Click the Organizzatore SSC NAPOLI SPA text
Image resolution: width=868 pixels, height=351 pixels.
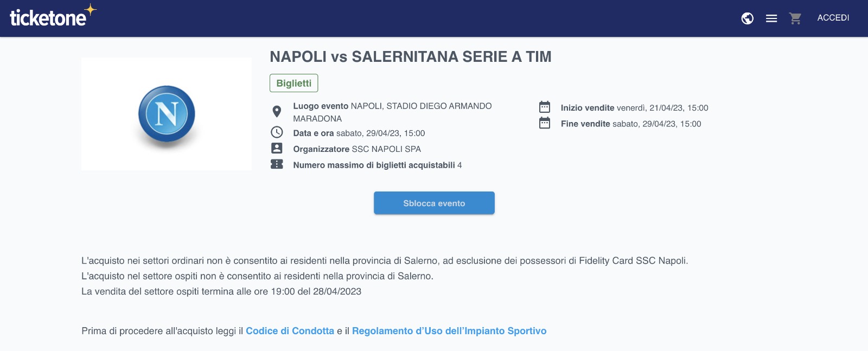357,149
